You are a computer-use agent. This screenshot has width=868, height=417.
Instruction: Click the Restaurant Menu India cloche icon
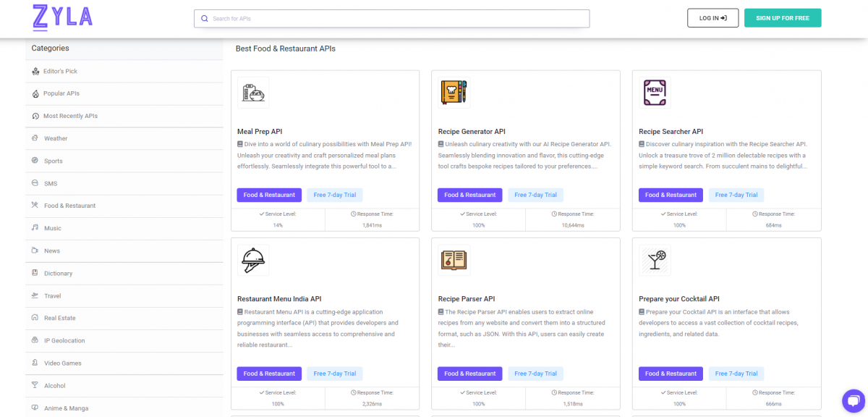(x=253, y=260)
